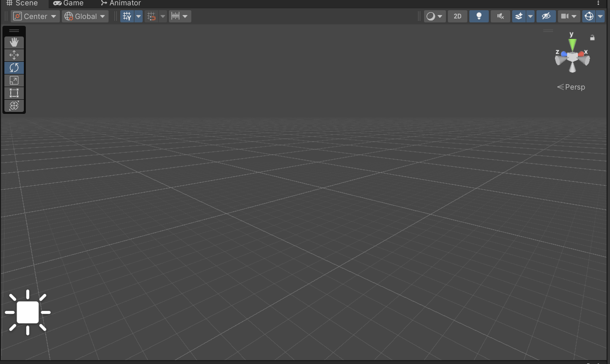Select the Move tool
The image size is (610, 364).
pos(14,55)
